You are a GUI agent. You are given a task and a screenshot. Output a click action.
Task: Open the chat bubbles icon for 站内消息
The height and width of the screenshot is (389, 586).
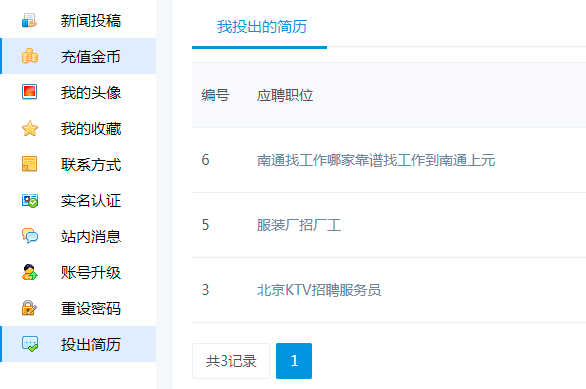30,236
